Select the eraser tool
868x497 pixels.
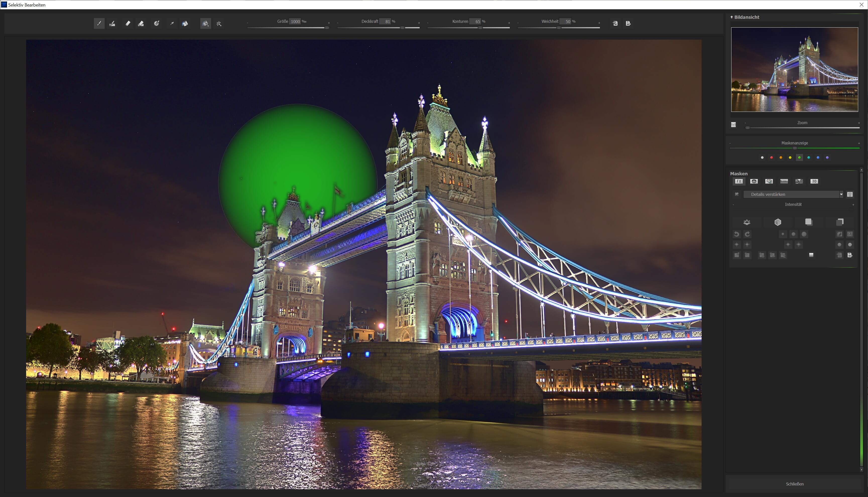[x=128, y=24]
